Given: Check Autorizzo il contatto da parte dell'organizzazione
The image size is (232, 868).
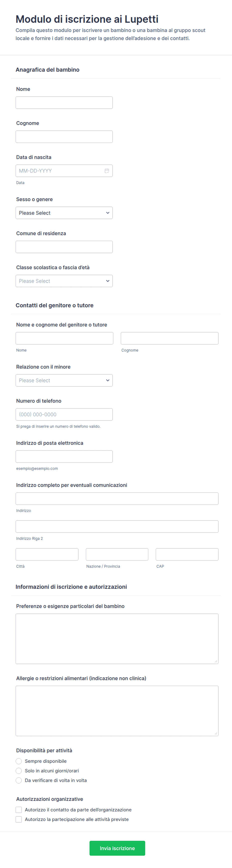Looking at the screenshot, I should [19, 810].
